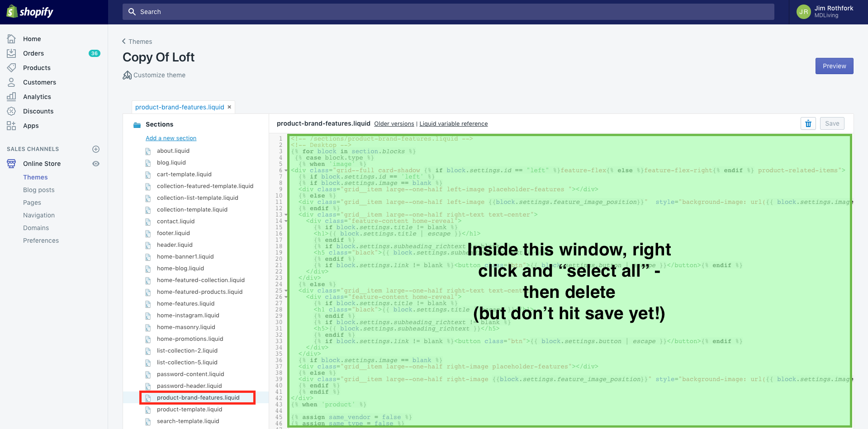Click the Search input field
The width and height of the screenshot is (868, 429).
(x=448, y=12)
